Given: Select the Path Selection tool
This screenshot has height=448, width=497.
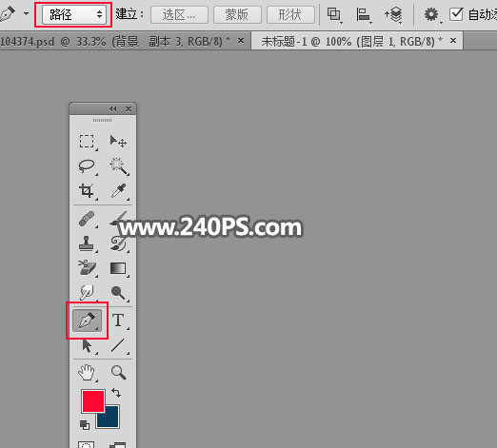Looking at the screenshot, I should pos(87,346).
